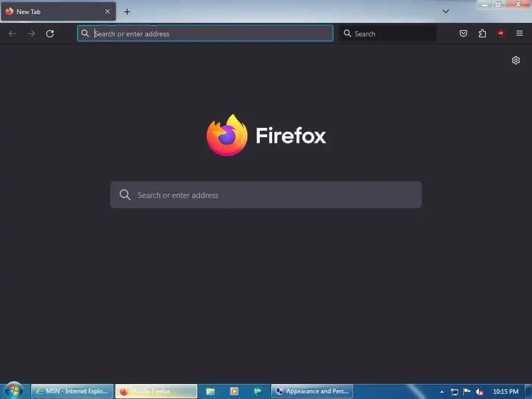The height and width of the screenshot is (399, 532).
Task: Go back using the back arrow
Action: coord(12,34)
